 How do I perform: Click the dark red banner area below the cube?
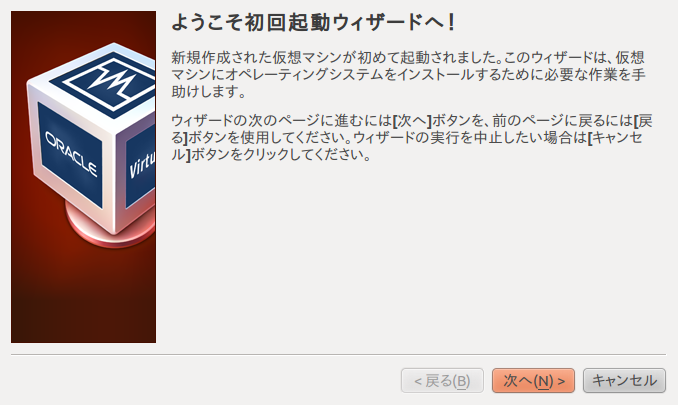[x=83, y=298]
